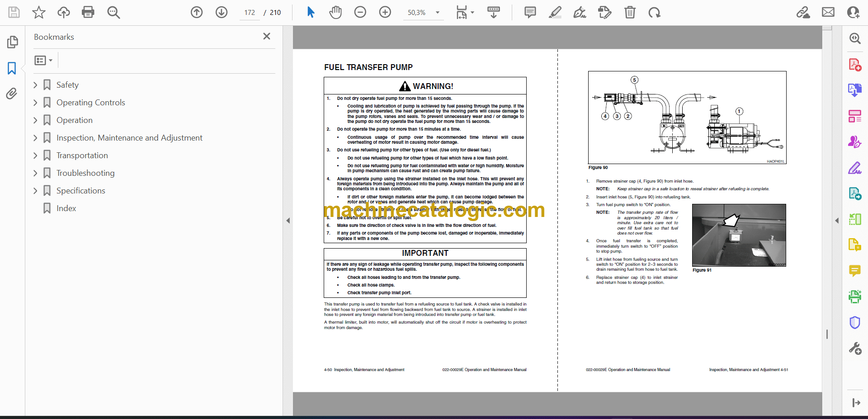
Task: Open the Protect shield tool
Action: click(x=855, y=323)
